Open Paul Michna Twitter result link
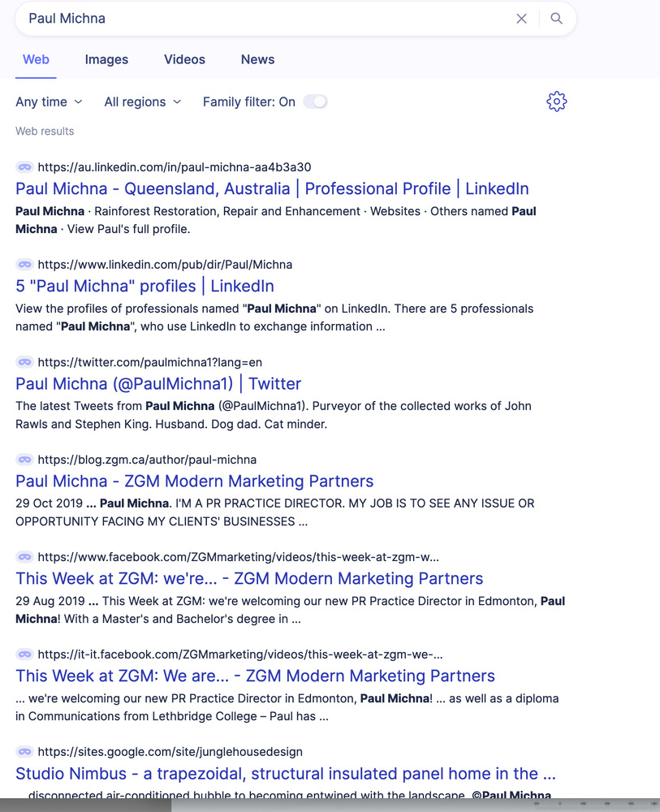Screen dimensions: 660x812 pos(158,383)
